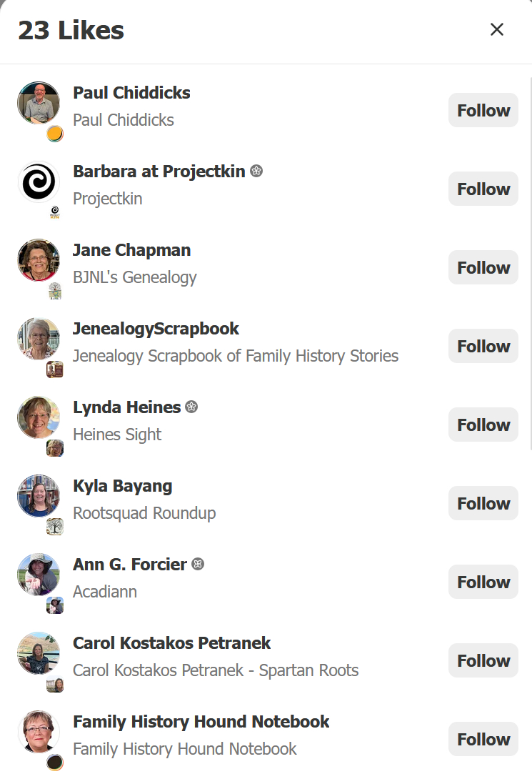Viewport: 532px width, 774px height.
Task: Open the BJNL's Genealogy publication logo icon
Action: point(55,291)
